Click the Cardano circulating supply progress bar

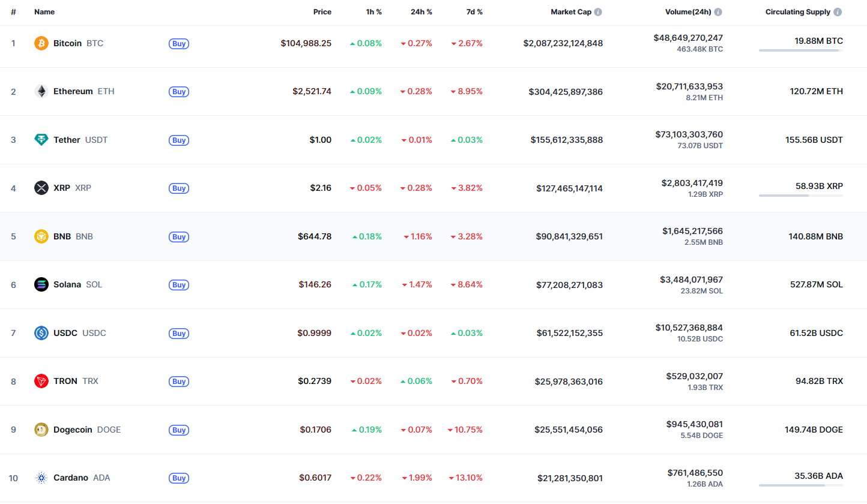click(801, 485)
